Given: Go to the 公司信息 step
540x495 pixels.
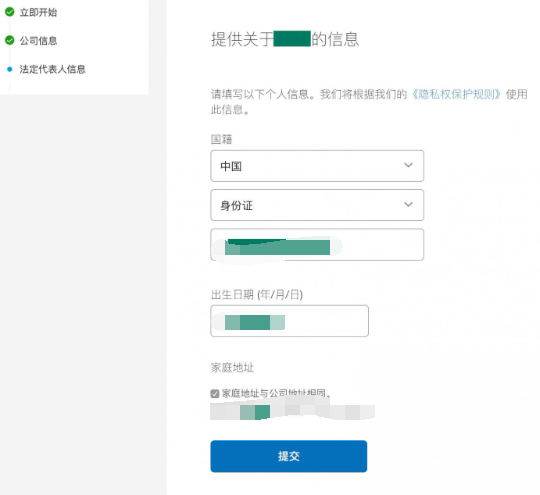Looking at the screenshot, I should tap(38, 41).
